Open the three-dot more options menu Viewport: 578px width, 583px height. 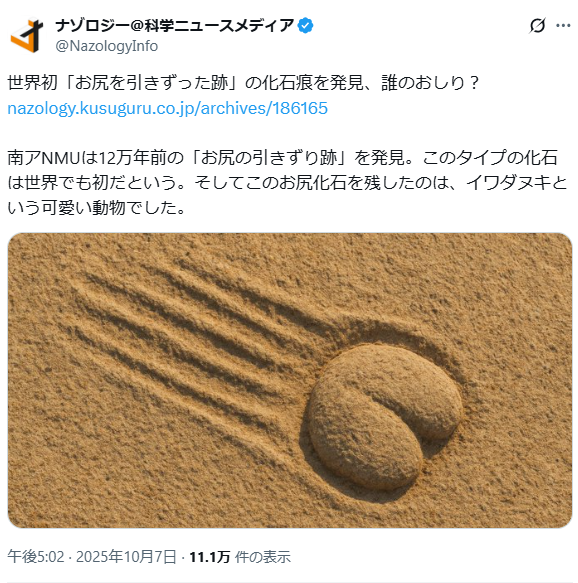coord(563,25)
